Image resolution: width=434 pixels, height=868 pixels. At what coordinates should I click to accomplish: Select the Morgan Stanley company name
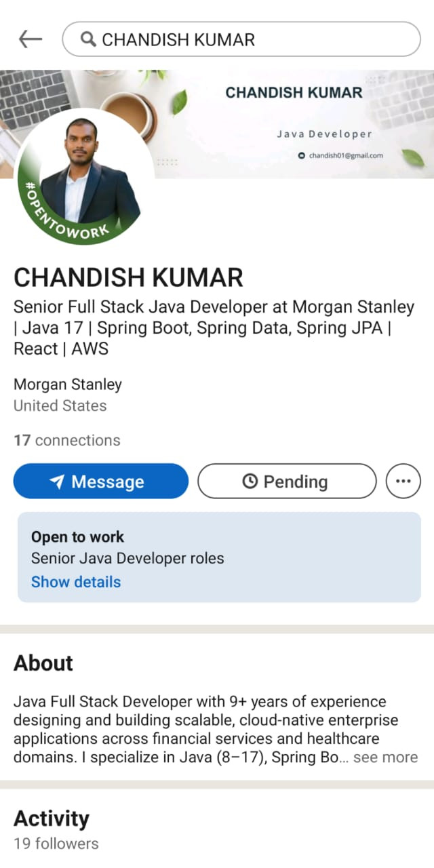click(x=68, y=384)
